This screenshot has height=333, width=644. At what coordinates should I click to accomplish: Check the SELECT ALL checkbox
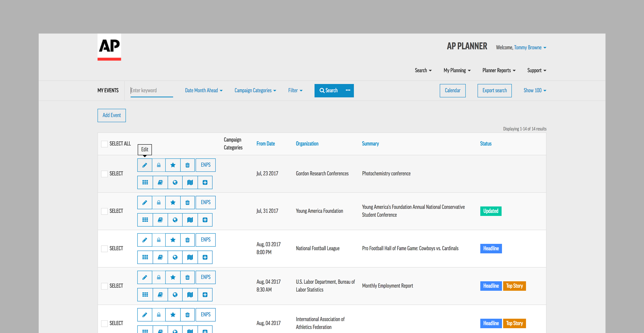[104, 144]
